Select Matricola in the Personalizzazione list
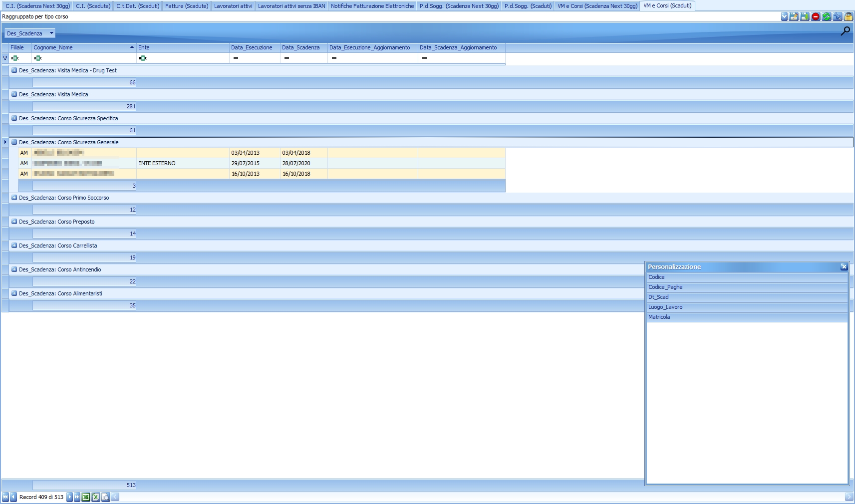This screenshot has height=504, width=855. click(x=660, y=317)
